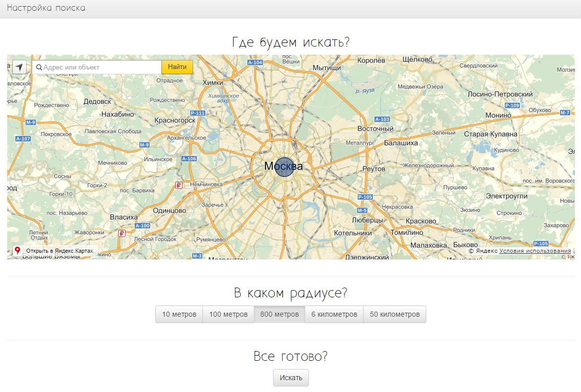This screenshot has width=581, height=392.
Task: Focus the 'Адрес или объект' search field
Action: point(97,68)
